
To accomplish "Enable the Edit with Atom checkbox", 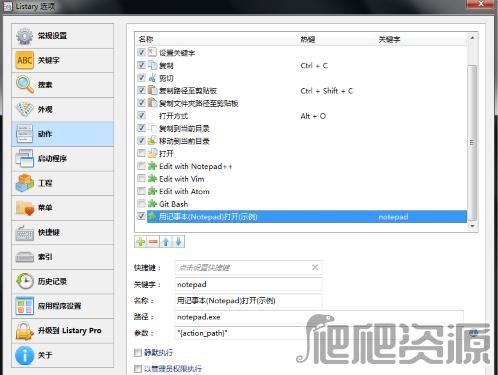I will click(141, 191).
